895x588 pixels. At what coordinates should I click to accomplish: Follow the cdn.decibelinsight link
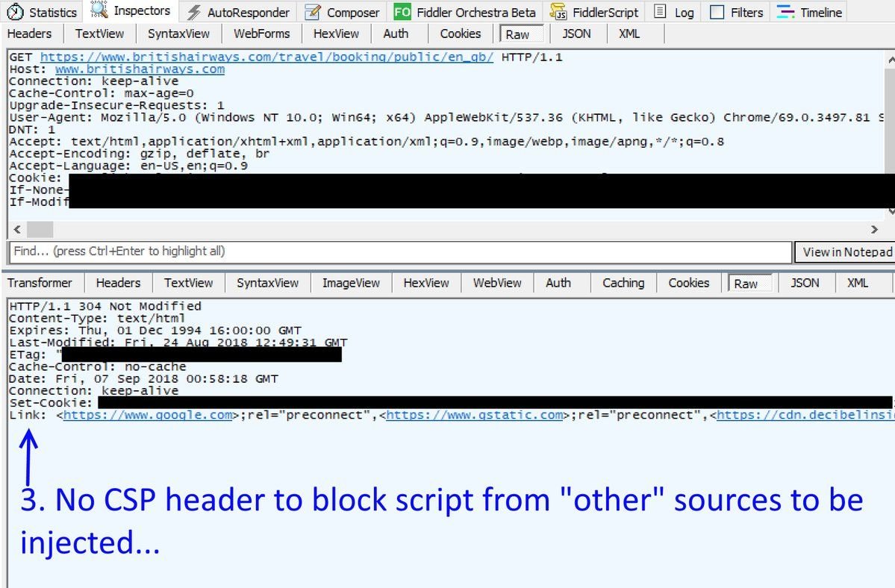tap(805, 415)
